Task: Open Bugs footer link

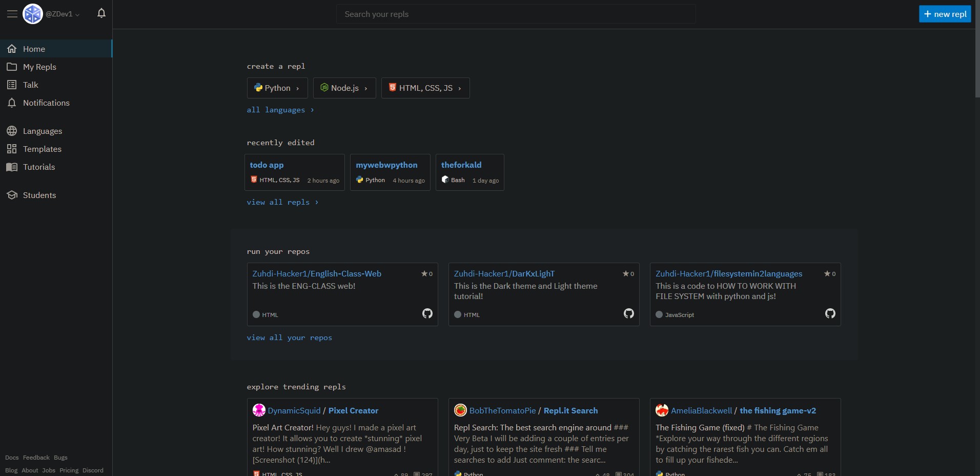Action: point(60,458)
